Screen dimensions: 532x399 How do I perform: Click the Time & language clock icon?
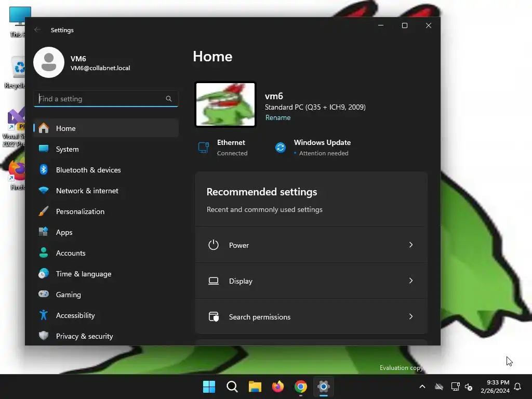coord(44,273)
